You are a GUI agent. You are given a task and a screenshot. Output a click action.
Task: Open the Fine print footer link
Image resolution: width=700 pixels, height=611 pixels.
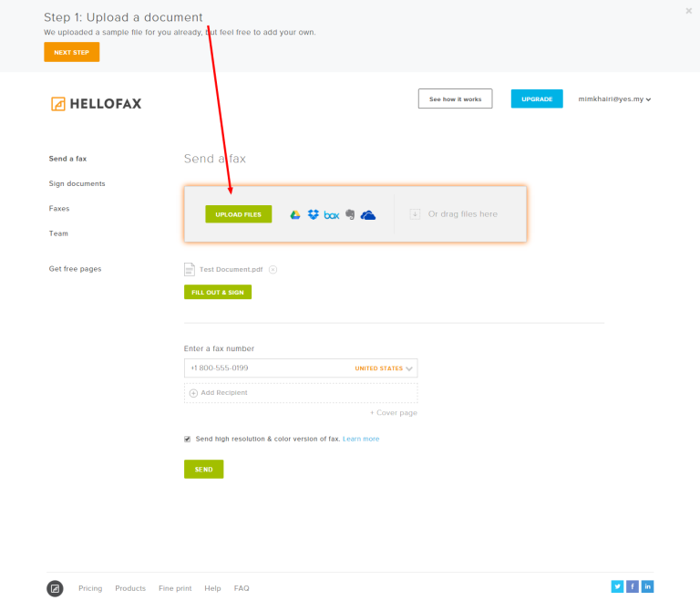coord(175,588)
